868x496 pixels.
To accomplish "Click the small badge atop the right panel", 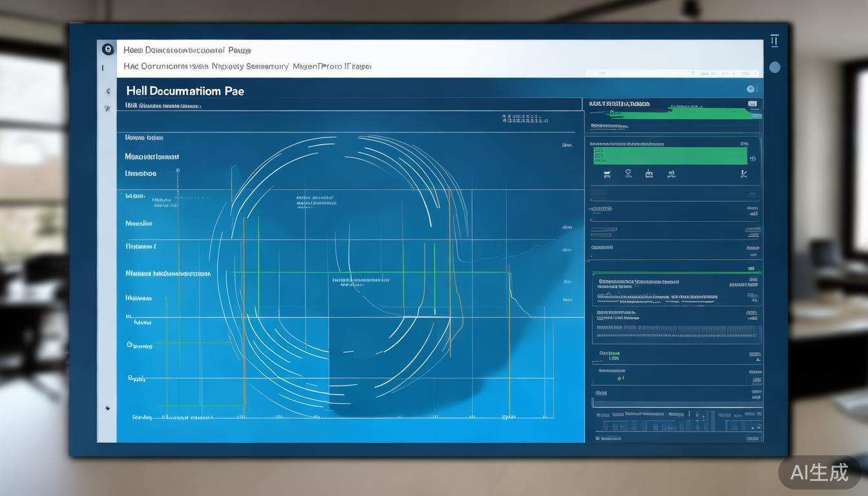I will coord(752,103).
